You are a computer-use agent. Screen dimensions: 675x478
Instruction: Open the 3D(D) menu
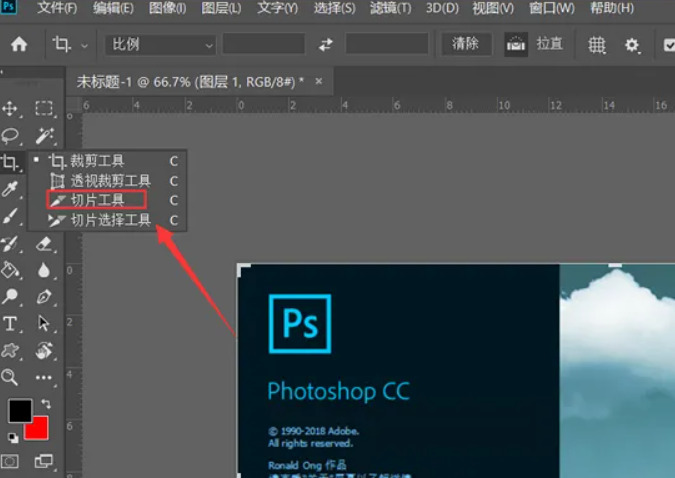(442, 8)
